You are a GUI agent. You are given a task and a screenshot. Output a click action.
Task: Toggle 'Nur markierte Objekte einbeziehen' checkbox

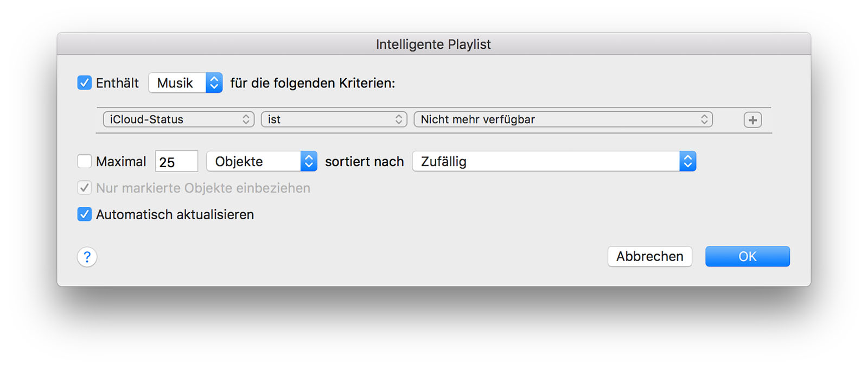84,188
